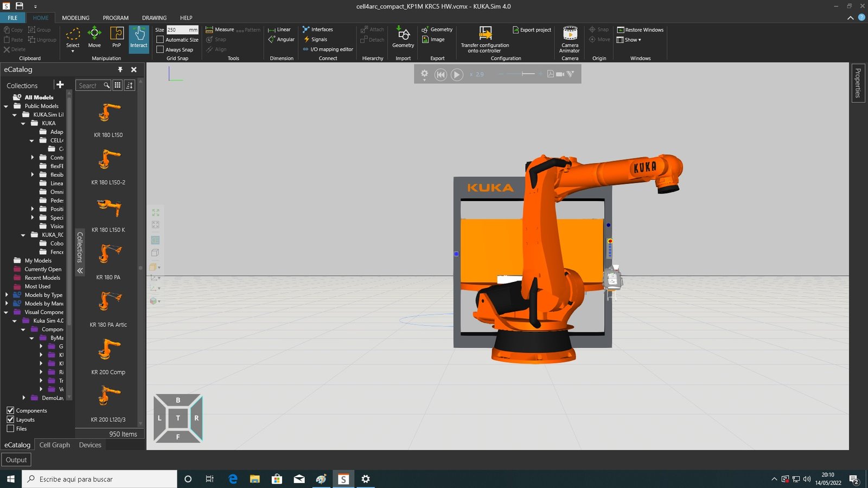
Task: Export an Image of the scene
Action: click(x=433, y=40)
